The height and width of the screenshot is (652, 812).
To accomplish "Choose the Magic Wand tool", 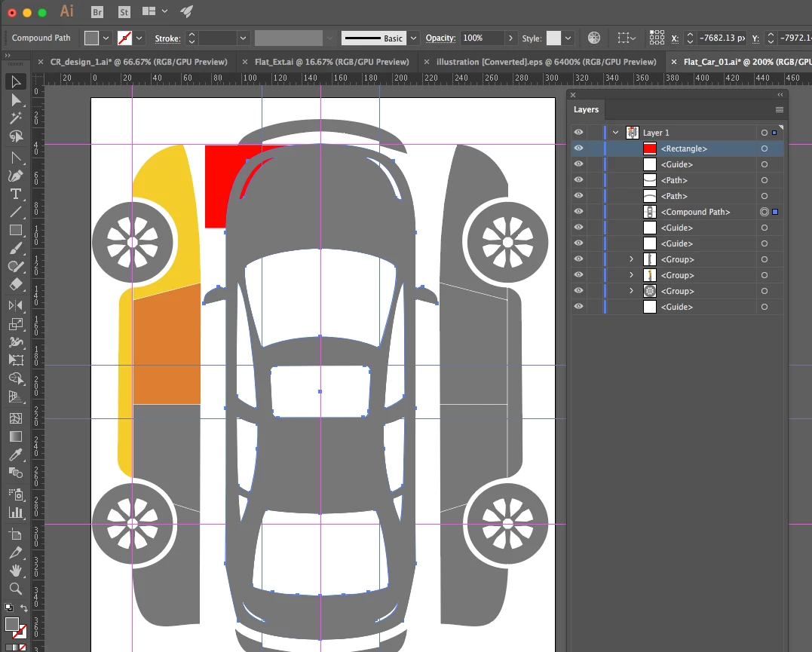I will 15,118.
